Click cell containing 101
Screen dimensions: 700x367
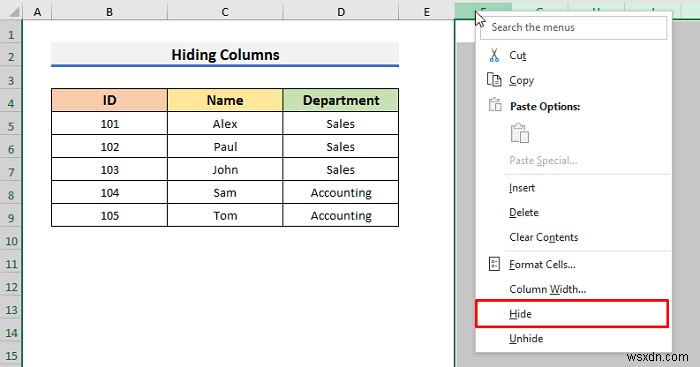(x=109, y=123)
